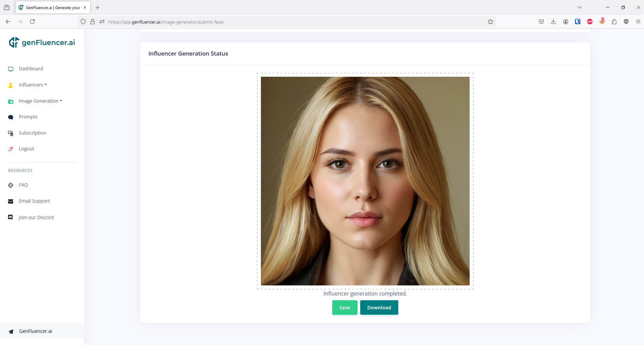Image resolution: width=644 pixels, height=345 pixels.
Task: Open a new browser tab with plus
Action: click(98, 7)
